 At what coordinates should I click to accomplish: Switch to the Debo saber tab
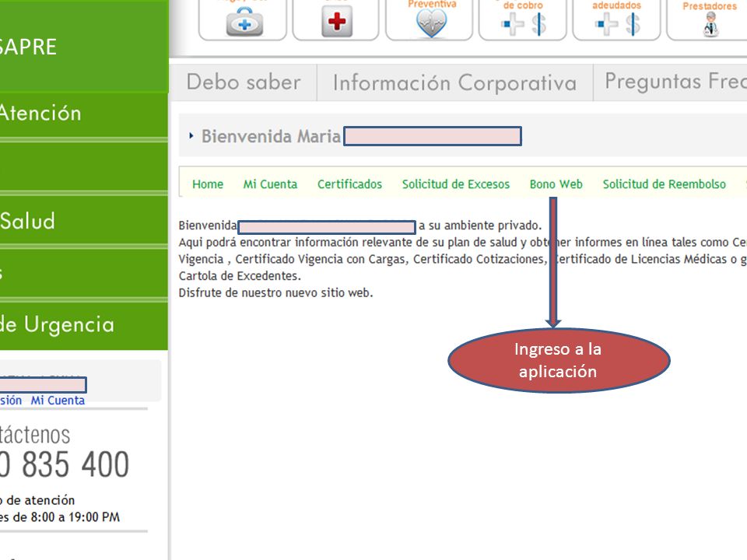pyautogui.click(x=244, y=82)
